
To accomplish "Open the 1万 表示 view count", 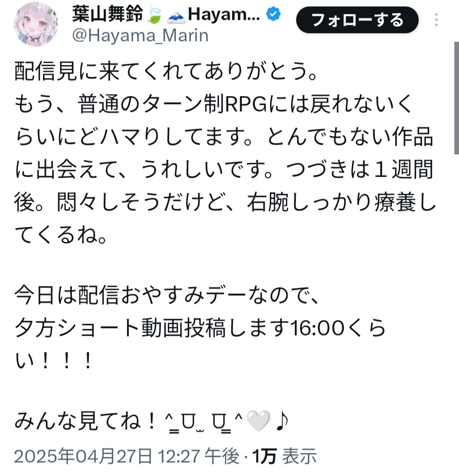I will click(x=284, y=456).
